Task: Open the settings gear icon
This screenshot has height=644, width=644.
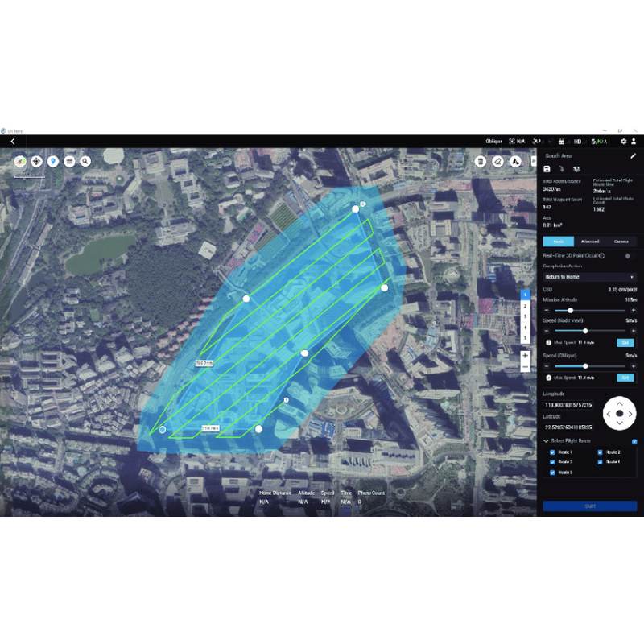Action: coord(624,142)
